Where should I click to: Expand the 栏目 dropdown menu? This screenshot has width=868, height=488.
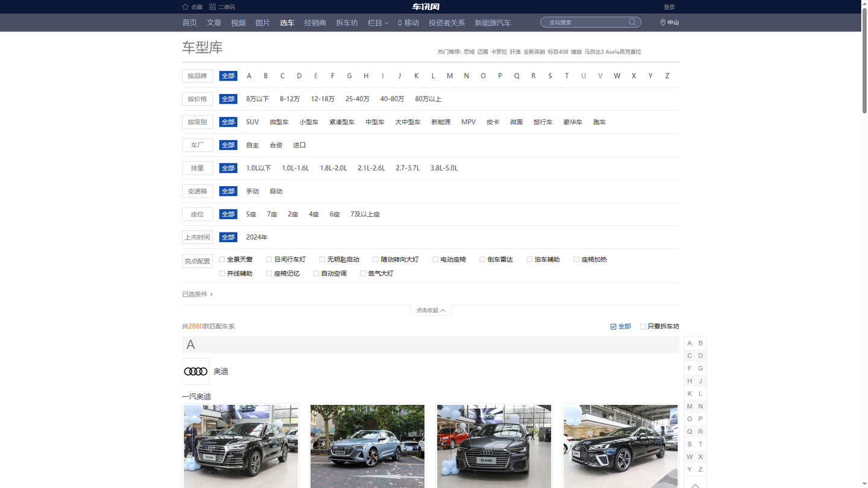tap(378, 23)
